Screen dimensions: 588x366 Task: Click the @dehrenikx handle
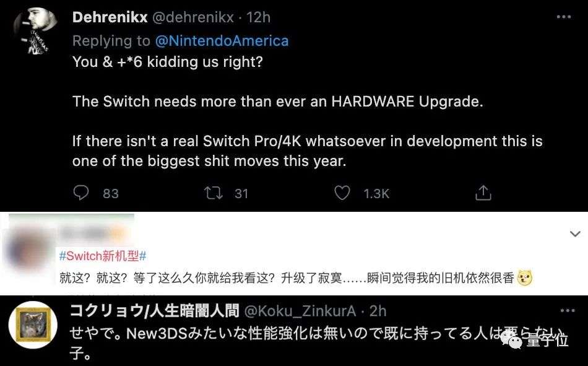(x=193, y=17)
